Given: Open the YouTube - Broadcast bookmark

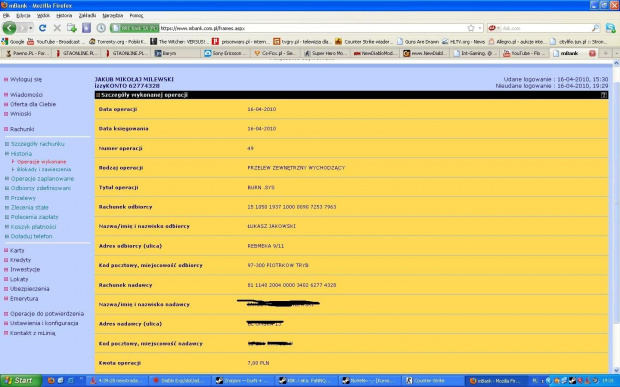Looking at the screenshot, I should [56, 42].
